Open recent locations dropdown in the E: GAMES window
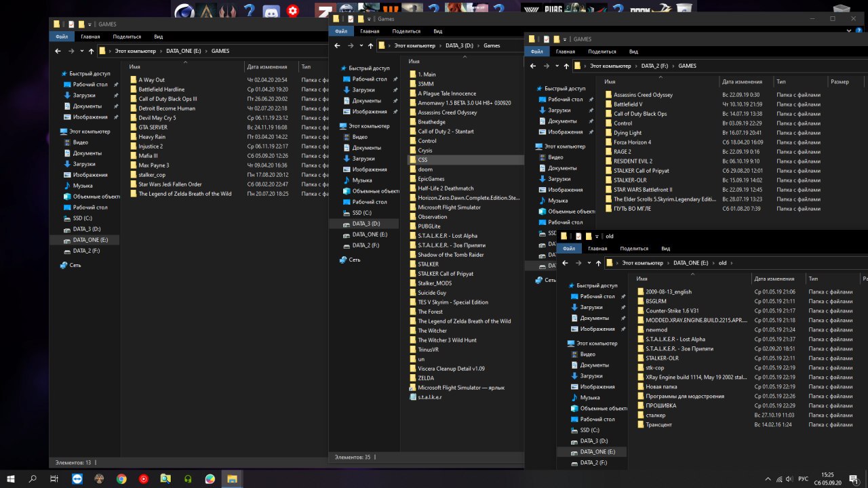This screenshot has width=868, height=488. tap(82, 51)
